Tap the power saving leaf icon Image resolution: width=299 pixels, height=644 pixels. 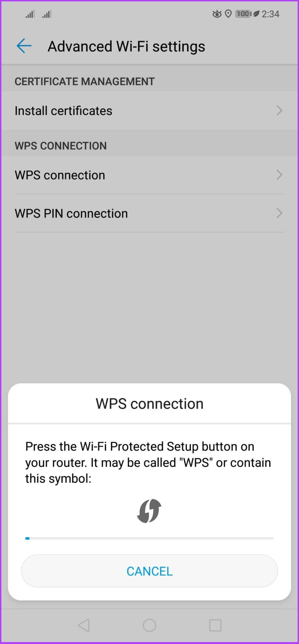click(256, 14)
